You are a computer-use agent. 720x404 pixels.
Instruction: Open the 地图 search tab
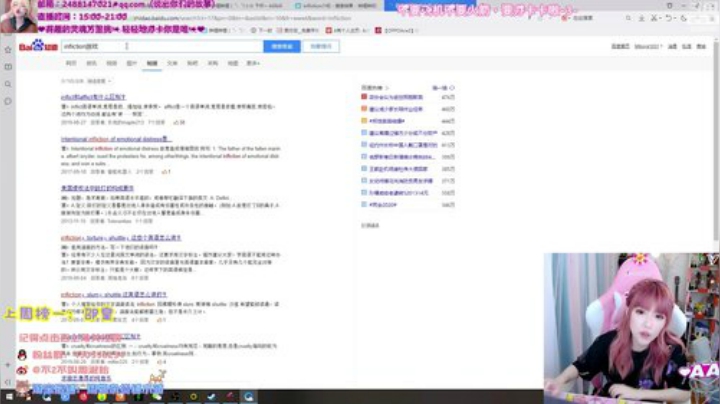coord(233,63)
